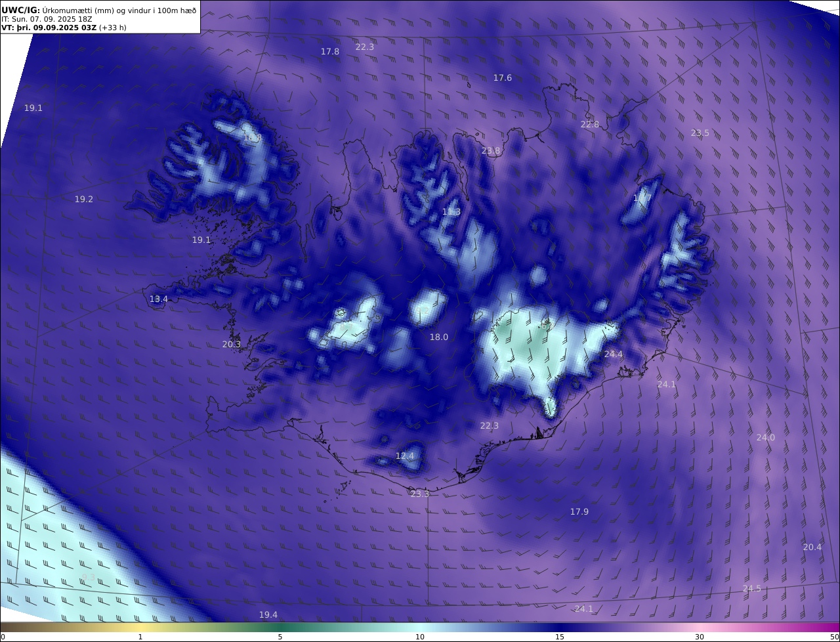Click the UWC/IG title text

[x=21, y=10]
